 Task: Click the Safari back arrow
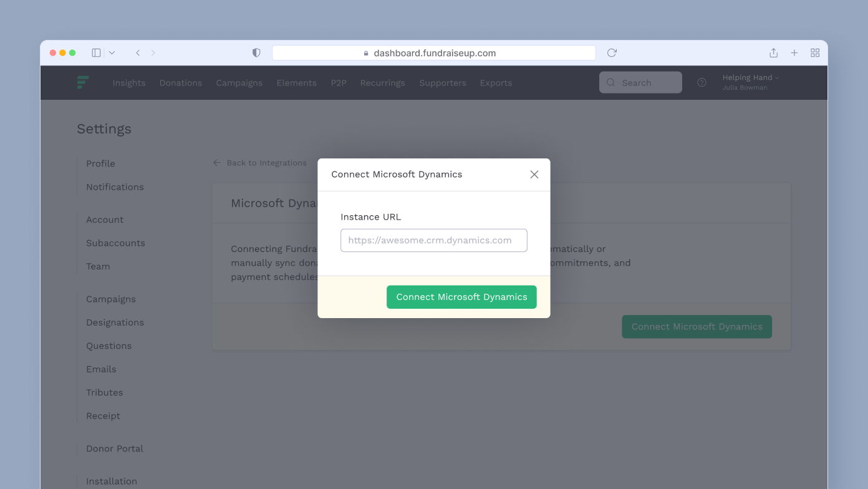coord(138,53)
